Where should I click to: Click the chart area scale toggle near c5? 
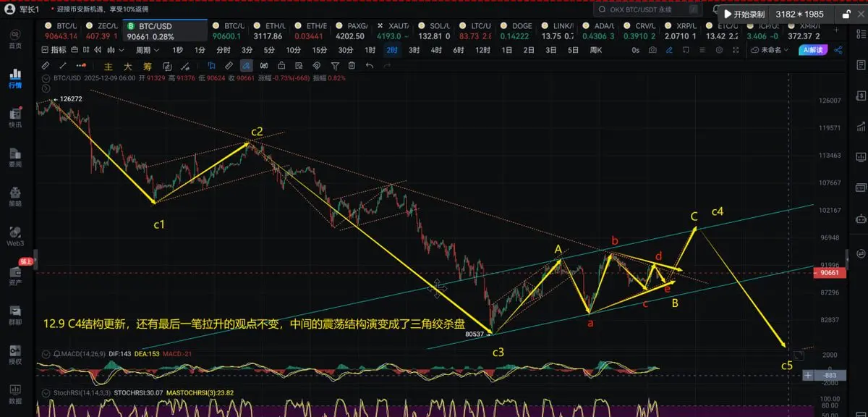coord(798,355)
